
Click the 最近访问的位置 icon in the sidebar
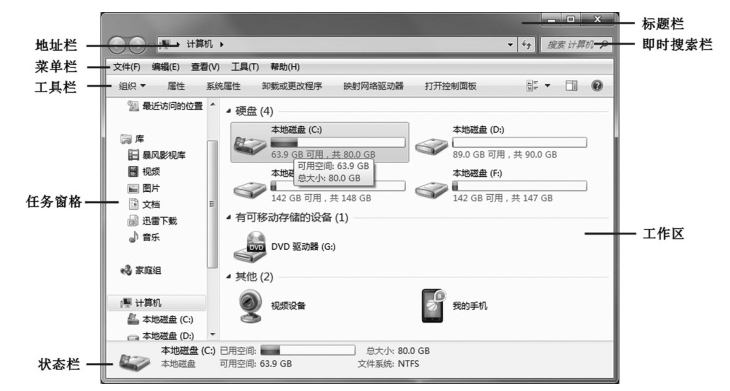point(133,106)
